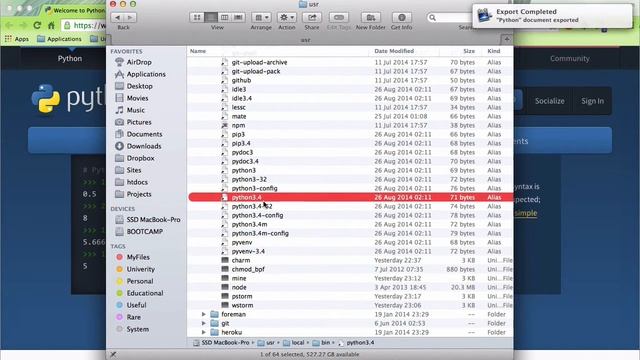Viewport: 640px width, 360px height.
Task: Open Sites folder in the sidebar
Action: tap(133, 170)
